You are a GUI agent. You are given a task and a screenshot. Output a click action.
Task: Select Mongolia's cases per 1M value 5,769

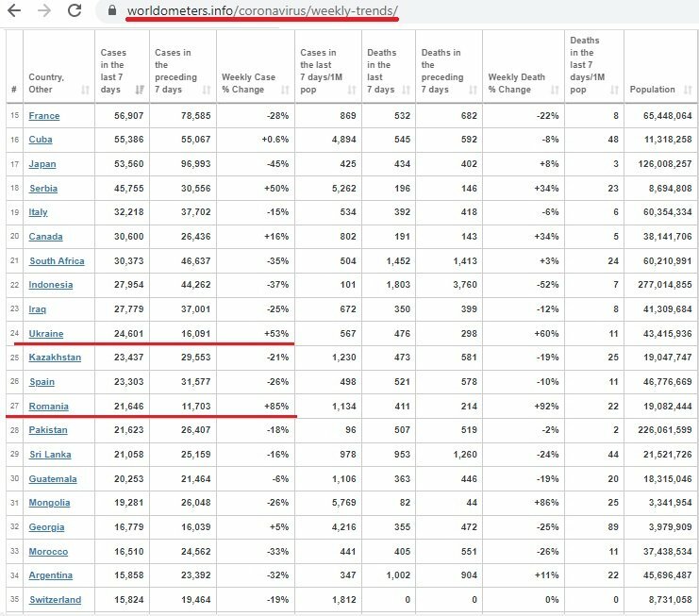343,503
